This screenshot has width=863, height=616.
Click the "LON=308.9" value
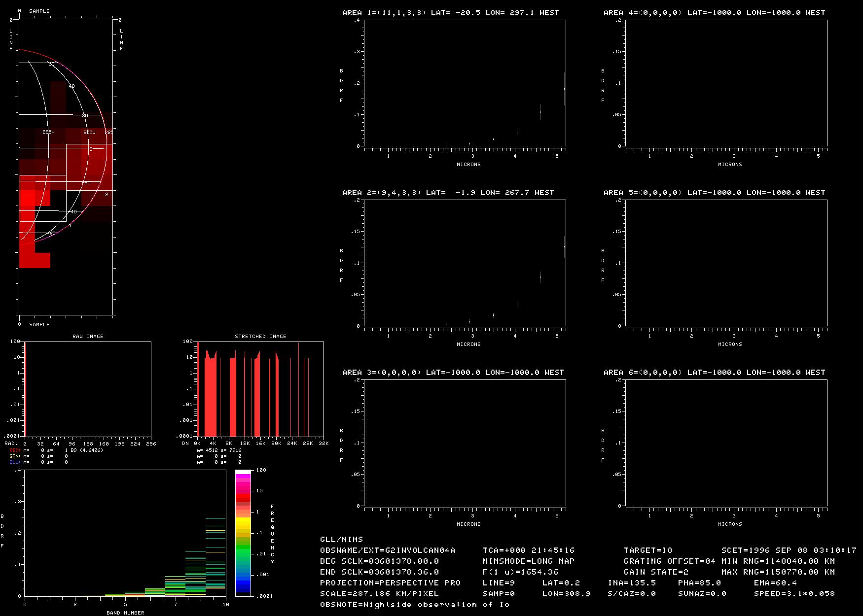point(567,594)
